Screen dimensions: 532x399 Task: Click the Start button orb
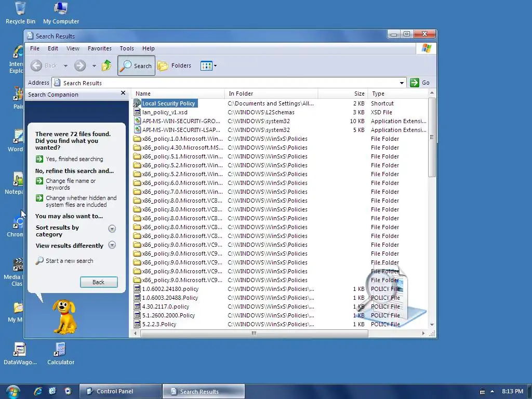pyautogui.click(x=12, y=392)
